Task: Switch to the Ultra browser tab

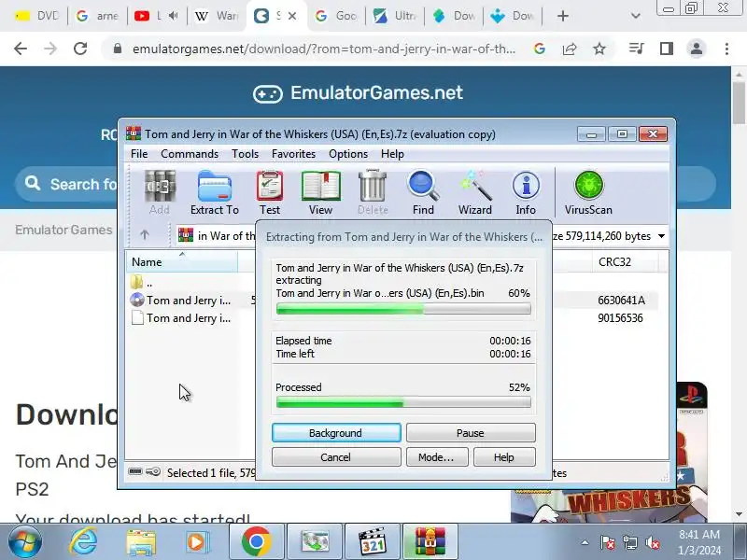Action: pyautogui.click(x=395, y=16)
